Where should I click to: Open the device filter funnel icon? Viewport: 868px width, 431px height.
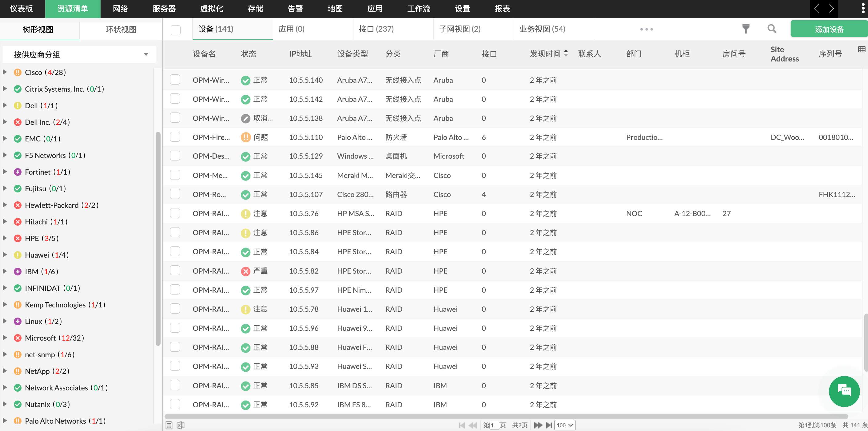[746, 29]
